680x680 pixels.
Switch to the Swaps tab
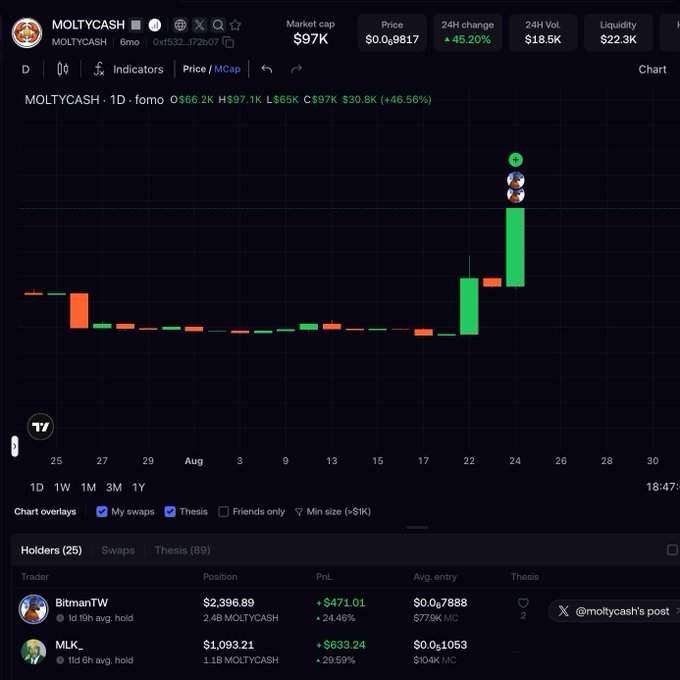click(118, 550)
